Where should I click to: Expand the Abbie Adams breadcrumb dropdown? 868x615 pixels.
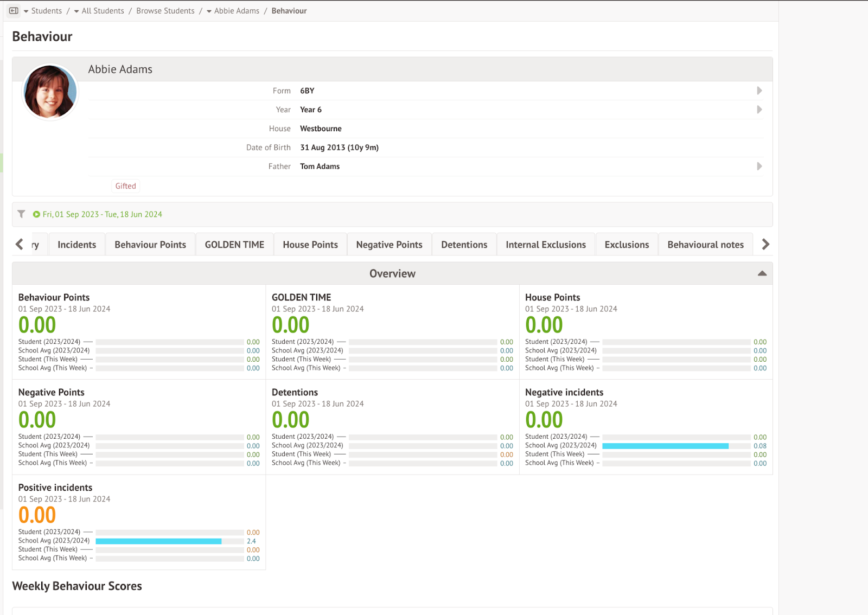[209, 11]
